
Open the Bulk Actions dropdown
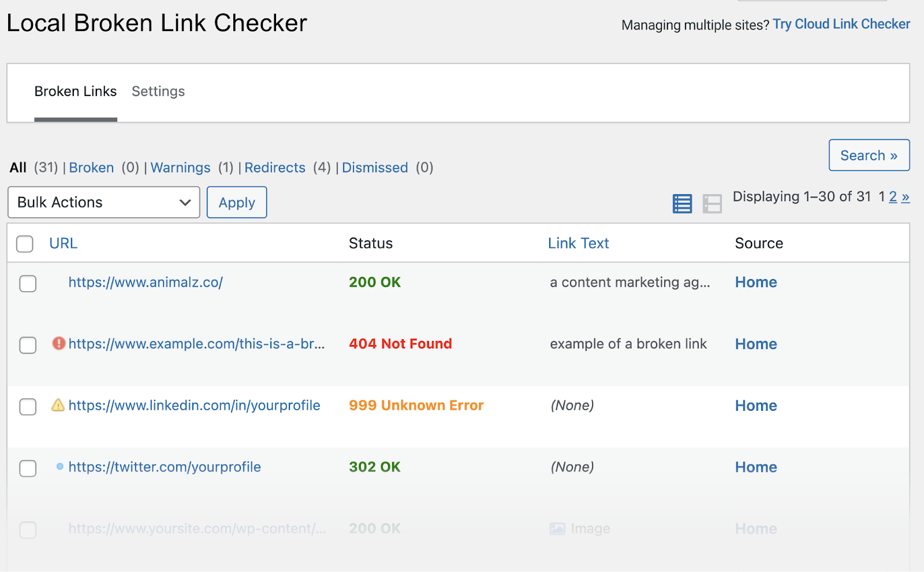[103, 202]
